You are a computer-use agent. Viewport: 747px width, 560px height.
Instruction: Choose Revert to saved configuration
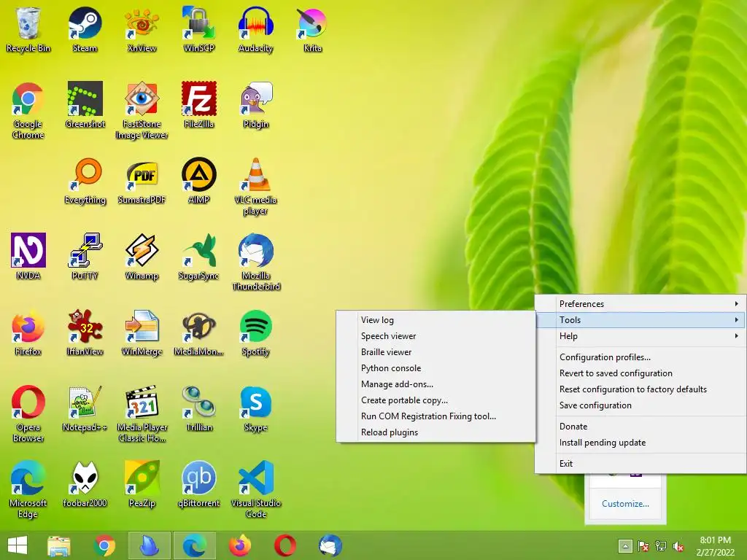640,373
